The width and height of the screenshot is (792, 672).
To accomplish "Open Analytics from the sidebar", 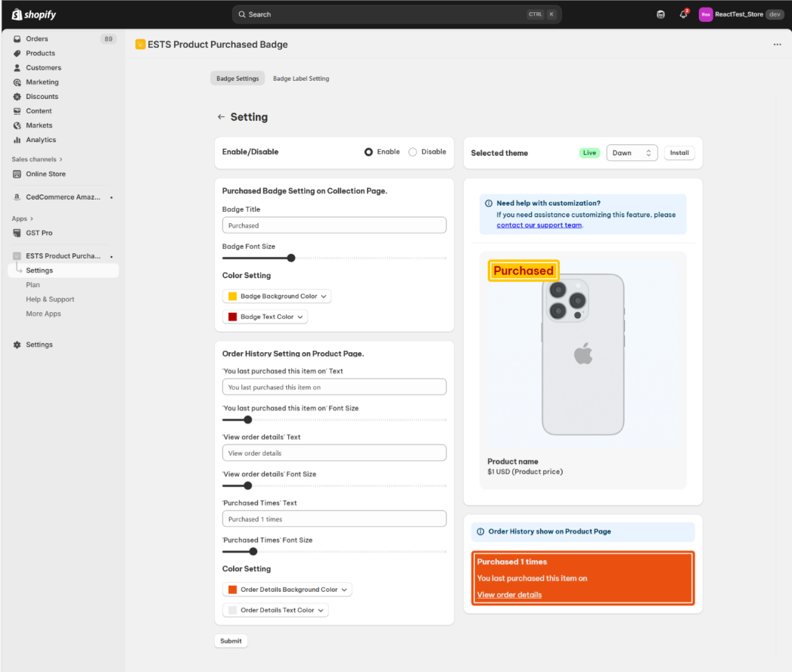I will 41,140.
